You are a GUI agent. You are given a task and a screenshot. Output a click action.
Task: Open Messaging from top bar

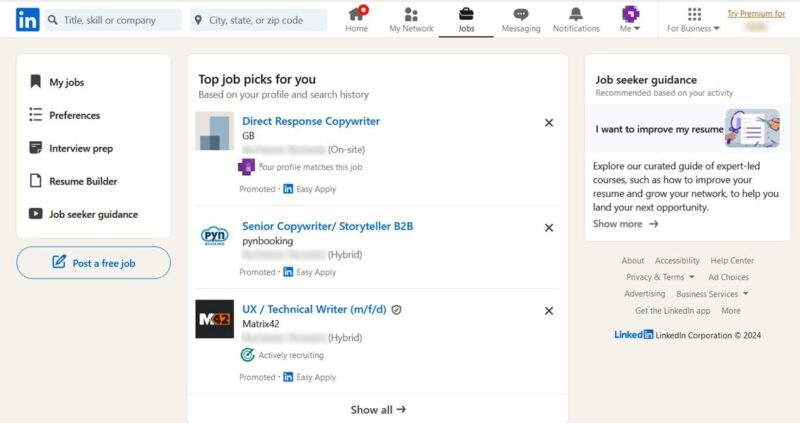pos(521,19)
